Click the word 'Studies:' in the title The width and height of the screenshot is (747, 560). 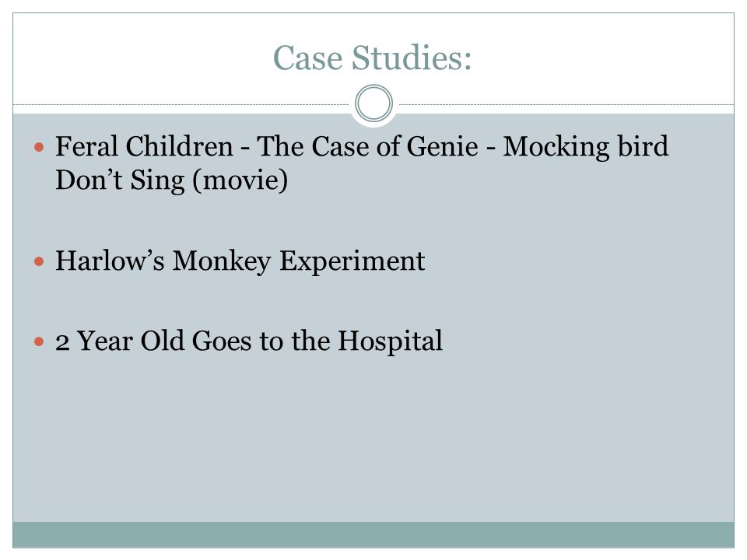pos(412,58)
